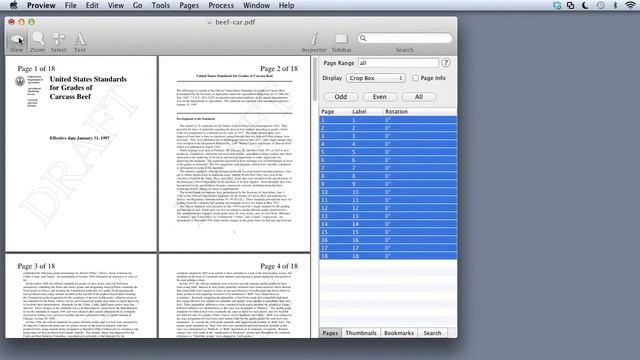Select page row 12 in list

tap(388, 208)
